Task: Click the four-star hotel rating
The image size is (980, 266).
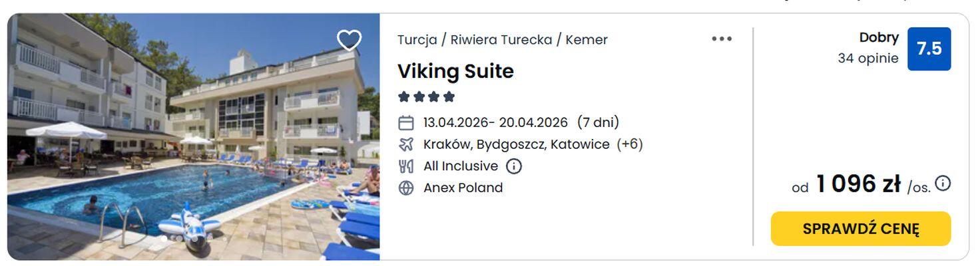Action: click(x=426, y=97)
